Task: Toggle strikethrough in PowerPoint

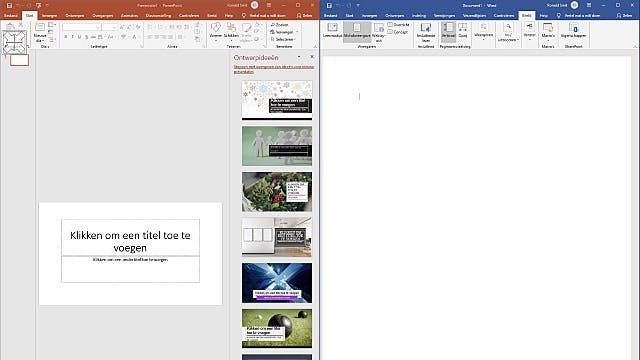Action: (93, 37)
